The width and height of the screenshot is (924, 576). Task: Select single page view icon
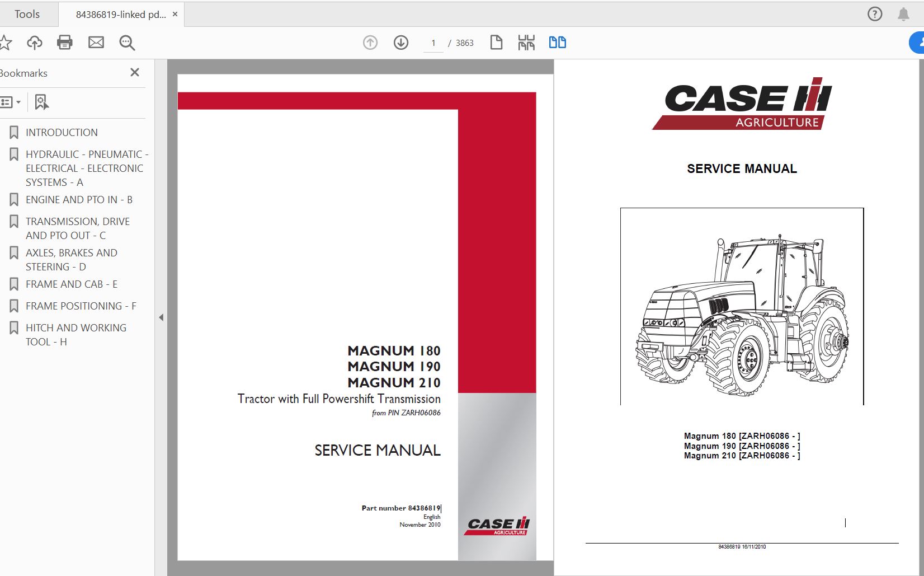click(496, 43)
